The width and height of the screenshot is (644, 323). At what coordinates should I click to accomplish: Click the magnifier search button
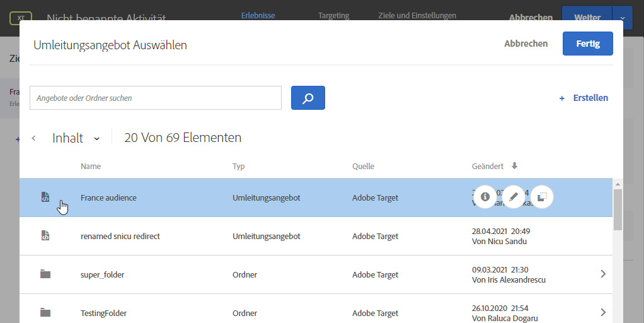point(308,98)
